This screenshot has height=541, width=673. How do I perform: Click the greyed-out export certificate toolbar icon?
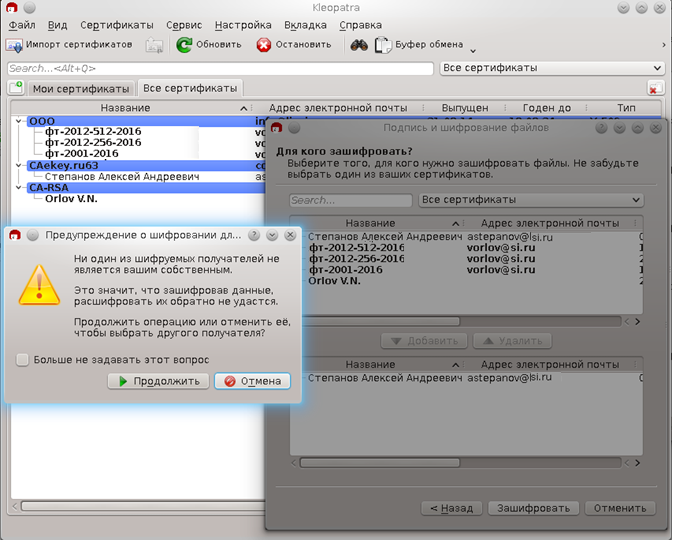154,45
